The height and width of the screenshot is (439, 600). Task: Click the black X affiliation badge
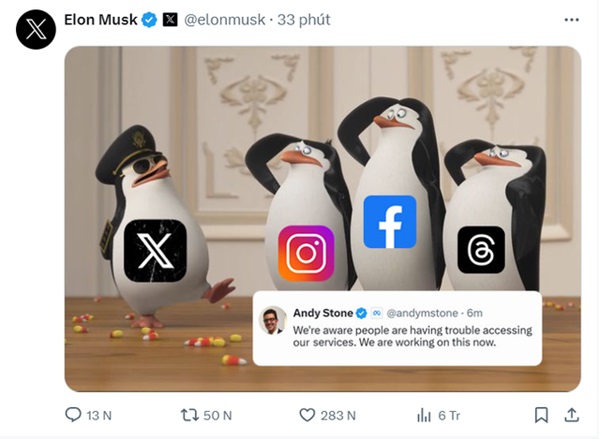170,19
